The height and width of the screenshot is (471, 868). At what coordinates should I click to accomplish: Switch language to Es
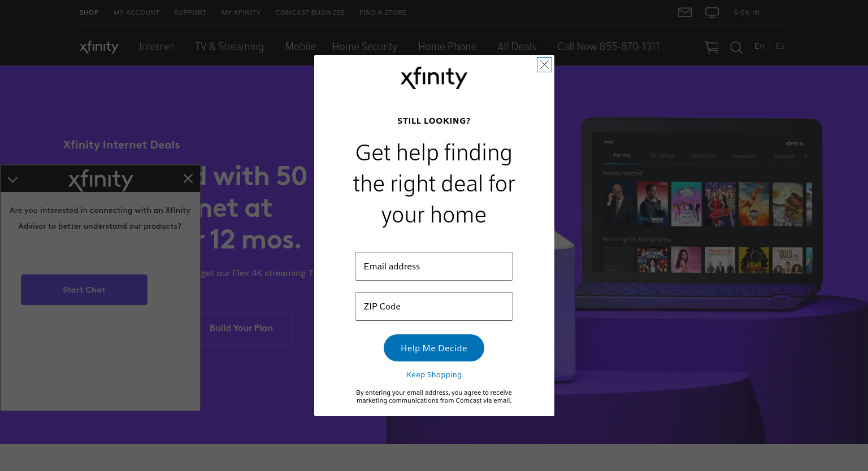coord(780,46)
